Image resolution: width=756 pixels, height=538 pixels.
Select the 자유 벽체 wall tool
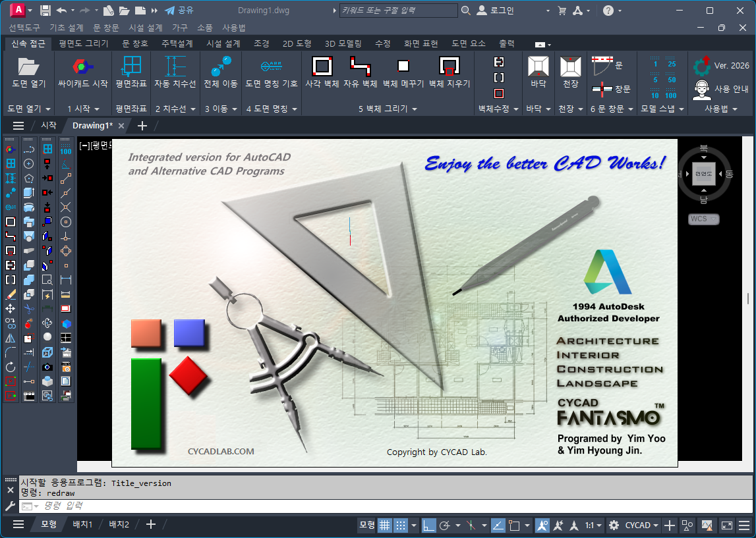[360, 67]
